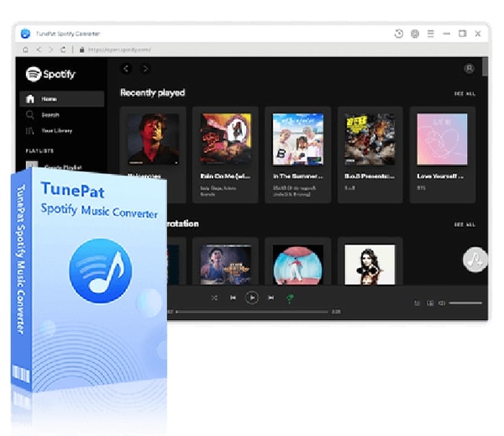This screenshot has height=436, width=504.
Task: Click the song progress bar
Action: [252, 312]
